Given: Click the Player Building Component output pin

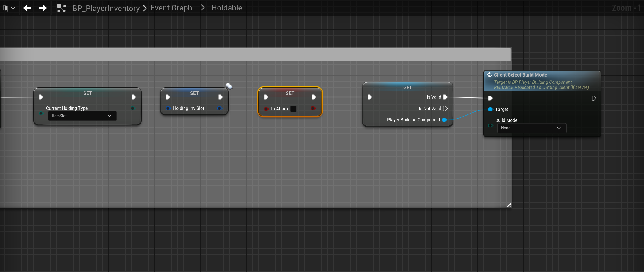Looking at the screenshot, I should (x=444, y=120).
